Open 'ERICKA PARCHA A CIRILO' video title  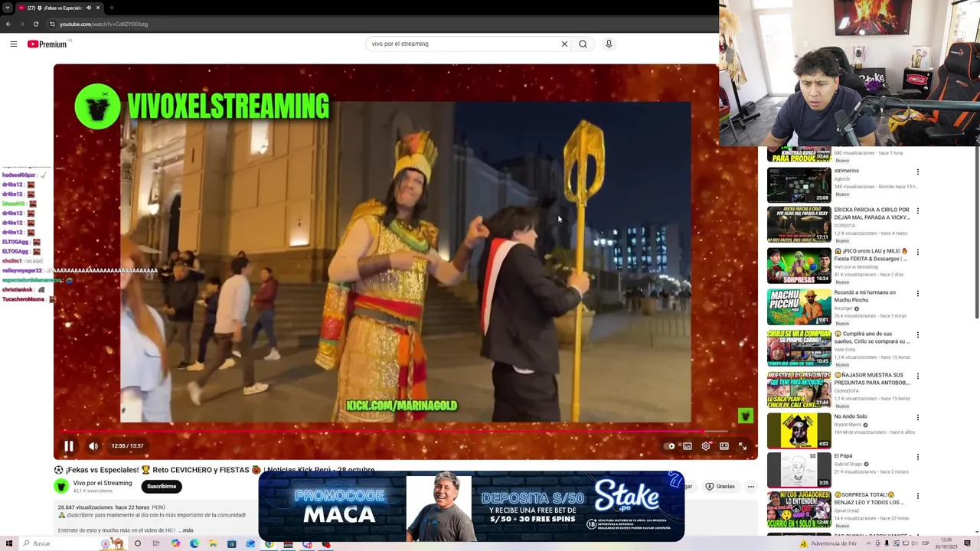pos(872,214)
